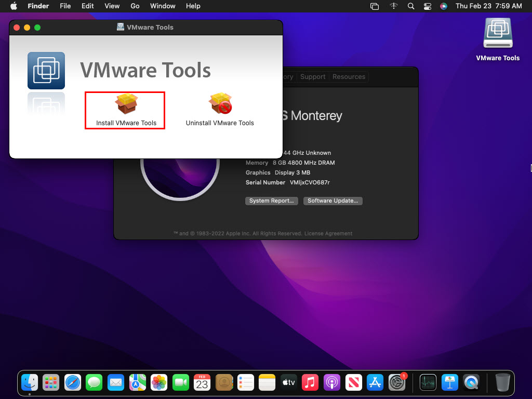Open Control Center in the menu bar
The width and height of the screenshot is (532, 399).
pos(427,6)
